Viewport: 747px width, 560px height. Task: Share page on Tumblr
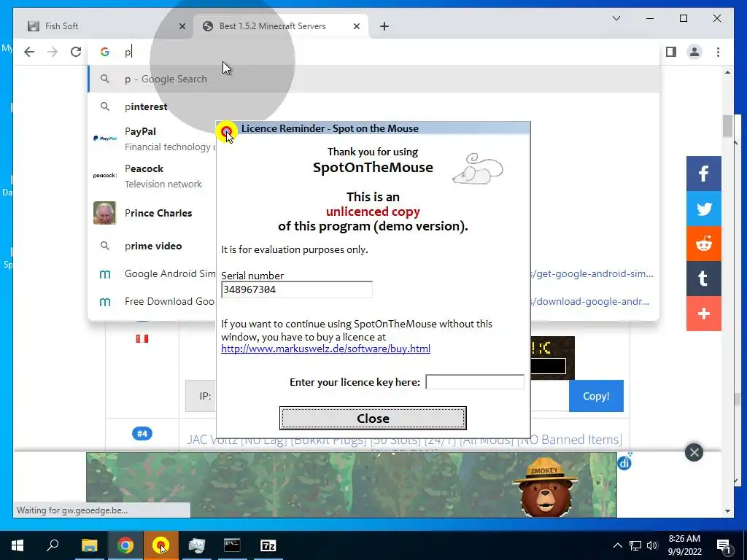[x=704, y=279]
